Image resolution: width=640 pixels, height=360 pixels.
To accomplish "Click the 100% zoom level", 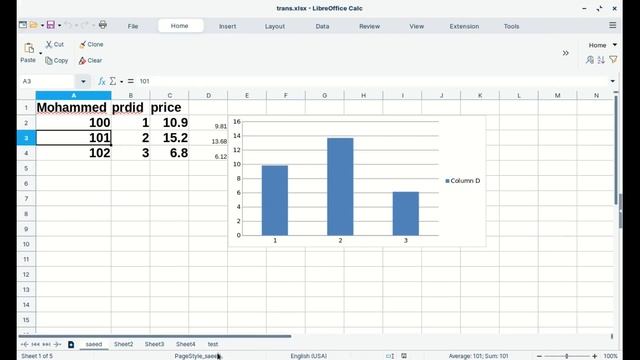I will (x=611, y=356).
